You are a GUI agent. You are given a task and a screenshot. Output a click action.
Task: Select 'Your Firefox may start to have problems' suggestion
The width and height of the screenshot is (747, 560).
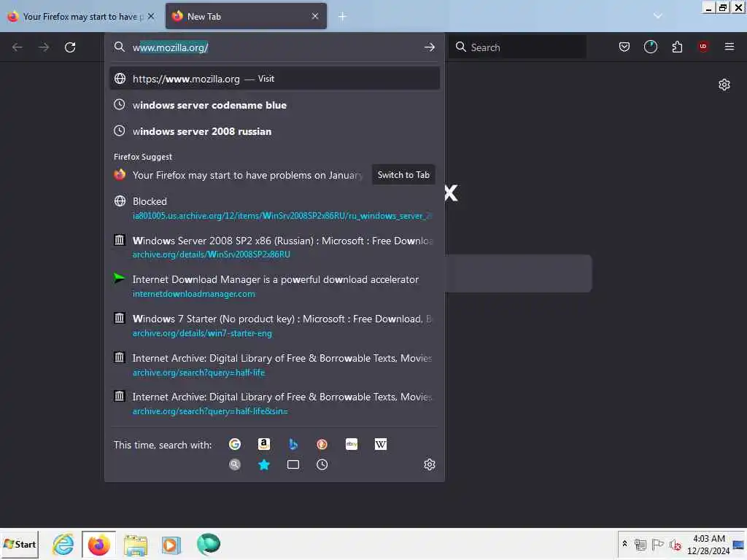239,175
